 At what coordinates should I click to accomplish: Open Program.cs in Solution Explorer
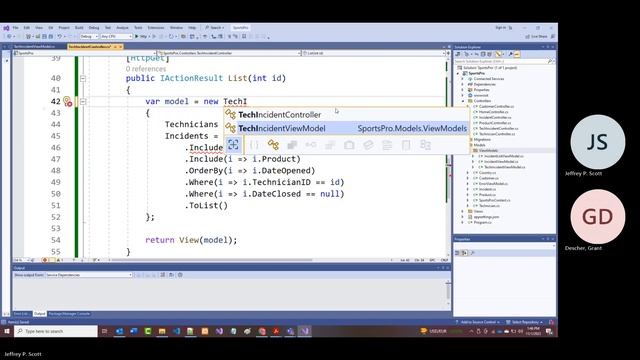[482, 222]
